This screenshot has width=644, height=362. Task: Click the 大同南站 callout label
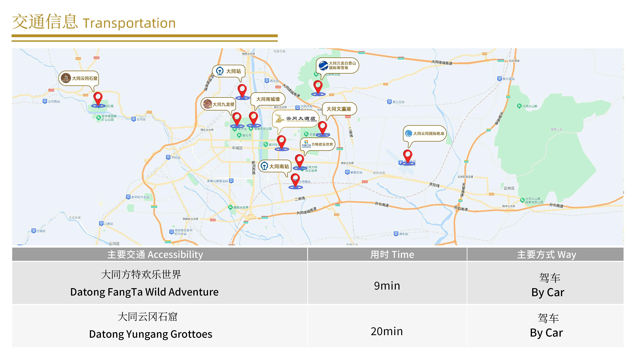(275, 166)
